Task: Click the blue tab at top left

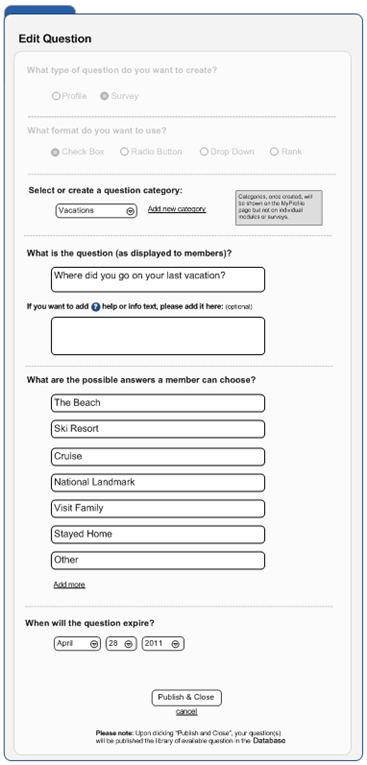Action: tap(40, 10)
